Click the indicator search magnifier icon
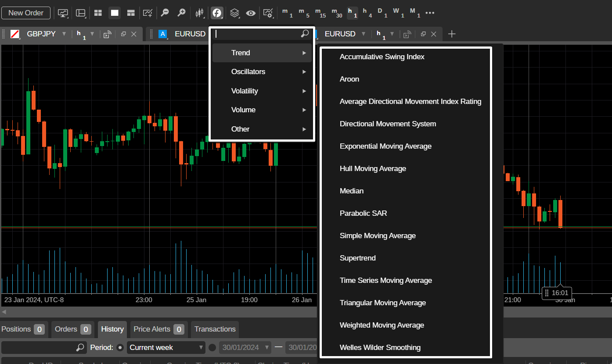 click(x=305, y=34)
